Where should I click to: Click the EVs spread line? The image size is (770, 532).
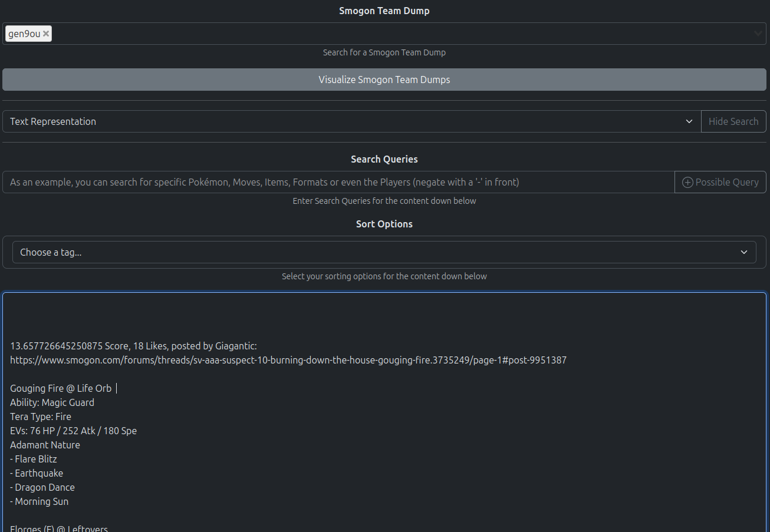click(73, 431)
